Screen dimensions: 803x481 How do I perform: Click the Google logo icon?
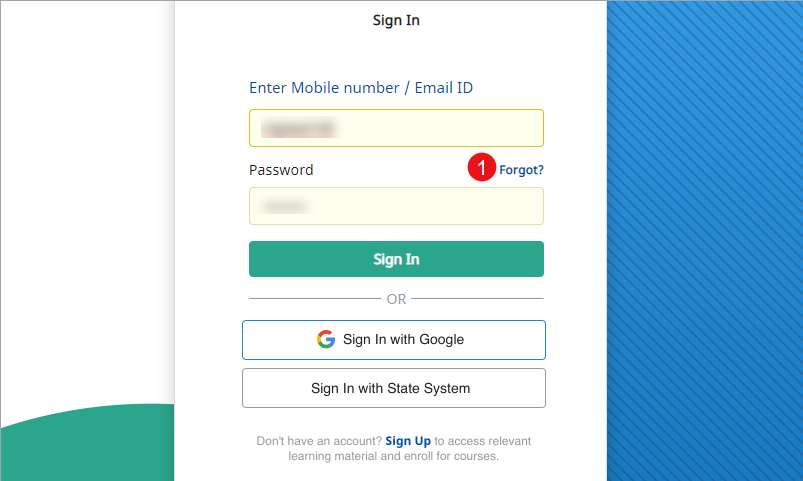[x=326, y=339]
